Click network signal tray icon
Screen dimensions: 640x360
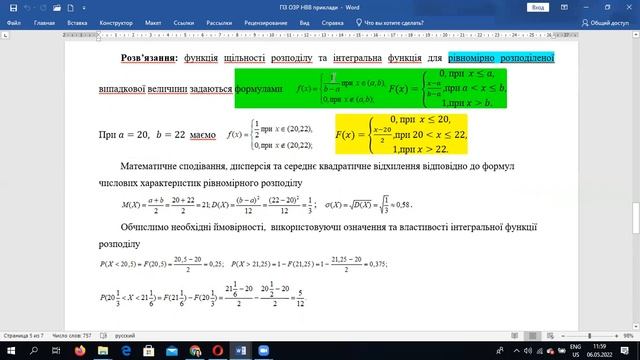539,351
